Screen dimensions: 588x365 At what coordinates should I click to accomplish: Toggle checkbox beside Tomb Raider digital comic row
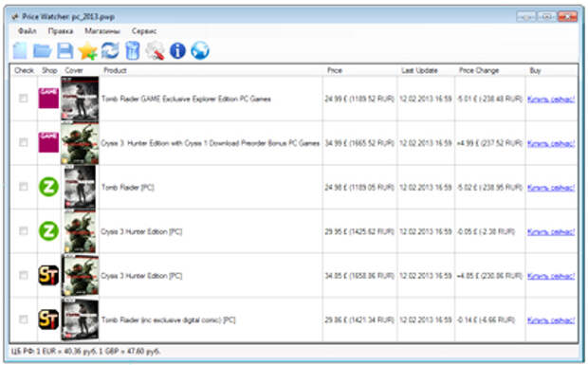(x=24, y=319)
